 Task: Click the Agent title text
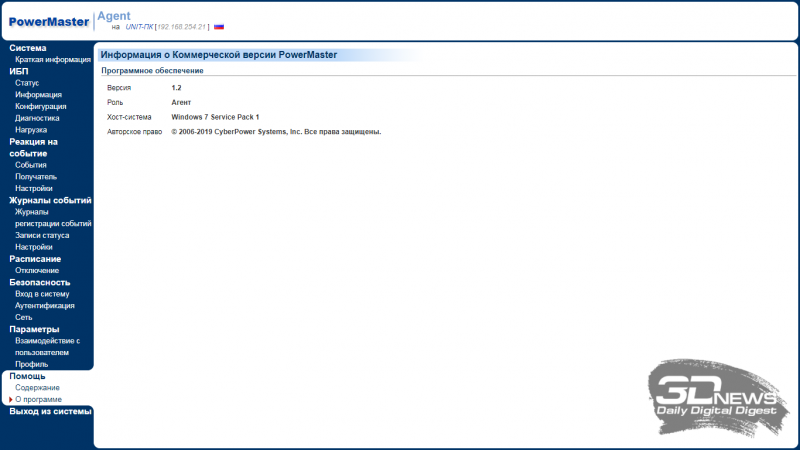[x=114, y=16]
